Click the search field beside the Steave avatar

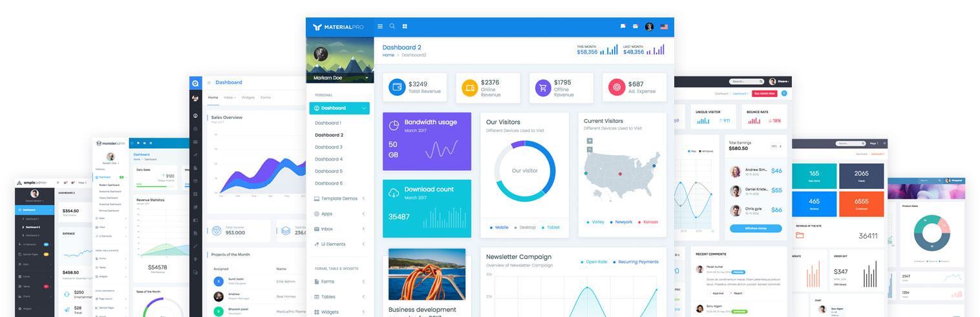pyautogui.click(x=746, y=82)
